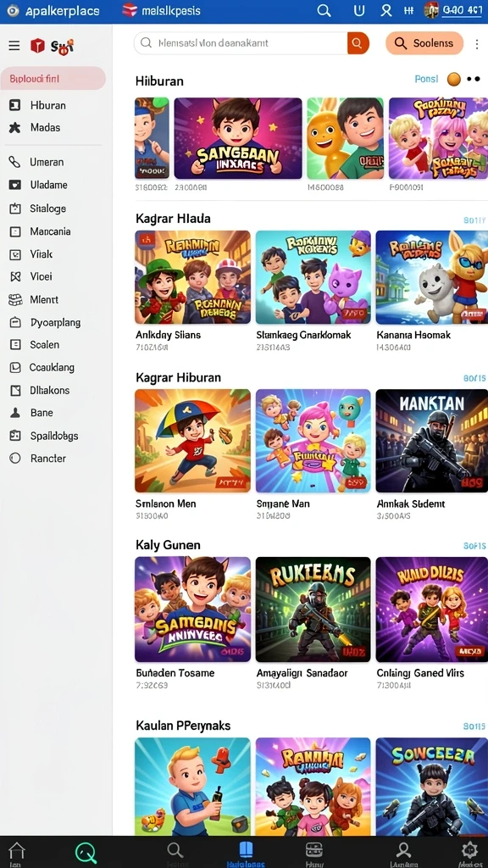Open the Cnlaingj Ganed Vlirs game thumbnail
488x868 pixels.
point(431,609)
